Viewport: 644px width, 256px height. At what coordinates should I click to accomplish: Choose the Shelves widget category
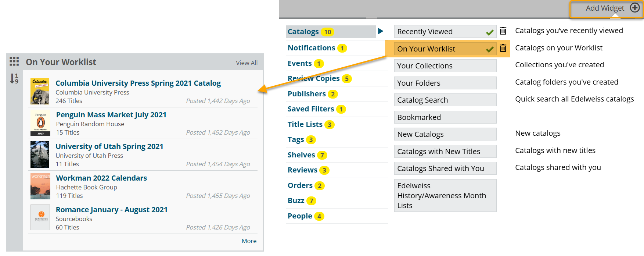coord(301,155)
